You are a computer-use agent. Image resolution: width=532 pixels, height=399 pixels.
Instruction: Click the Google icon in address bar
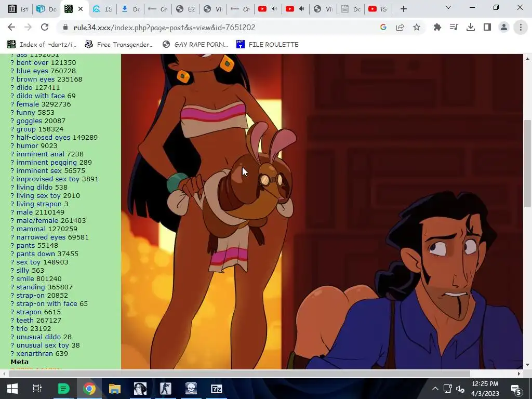383,27
